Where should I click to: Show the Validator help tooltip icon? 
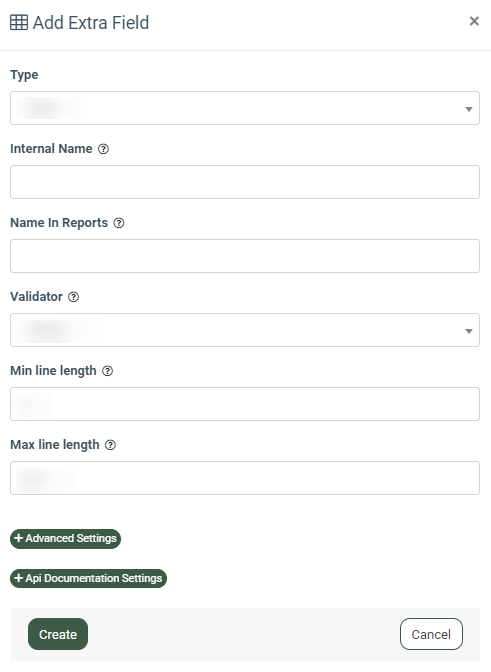coord(74,297)
